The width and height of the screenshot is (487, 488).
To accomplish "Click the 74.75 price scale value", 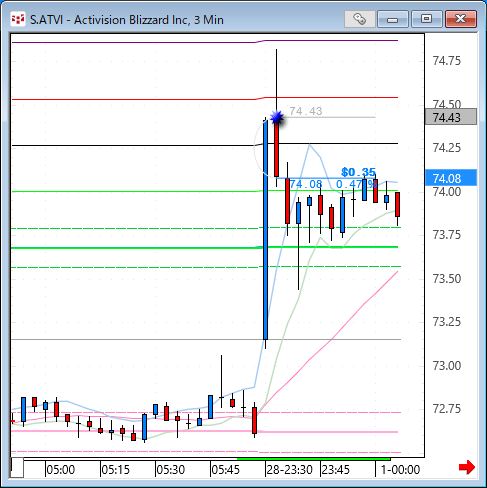I will (x=446, y=61).
